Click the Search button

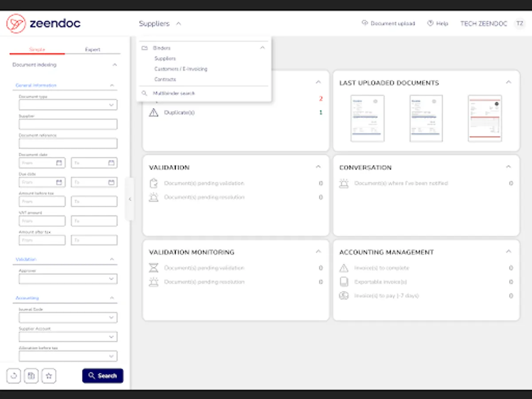(103, 376)
